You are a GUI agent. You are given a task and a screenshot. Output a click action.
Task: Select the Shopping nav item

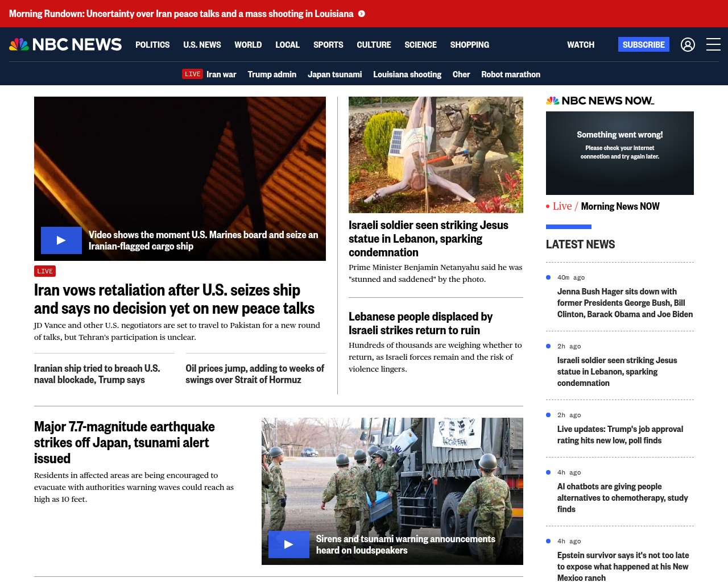[x=469, y=44]
